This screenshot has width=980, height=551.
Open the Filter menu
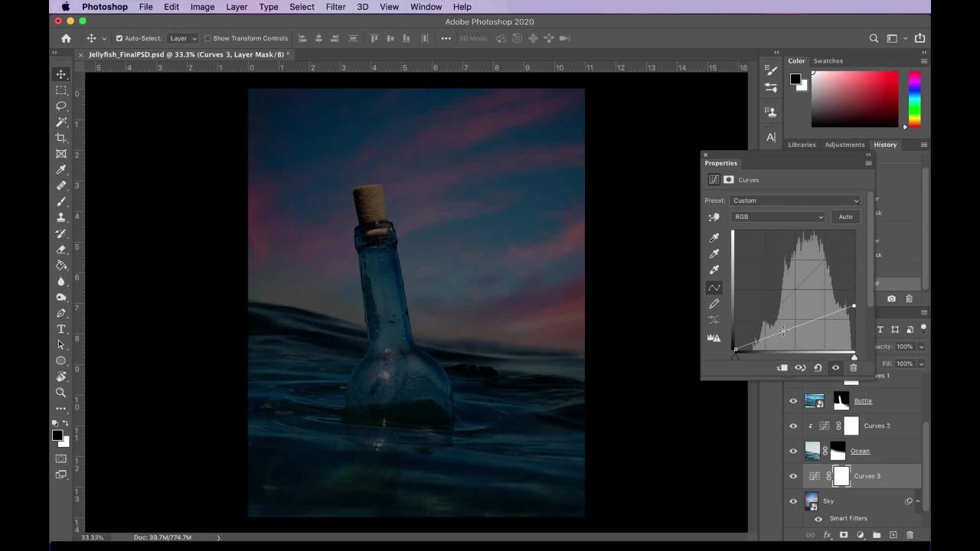335,7
